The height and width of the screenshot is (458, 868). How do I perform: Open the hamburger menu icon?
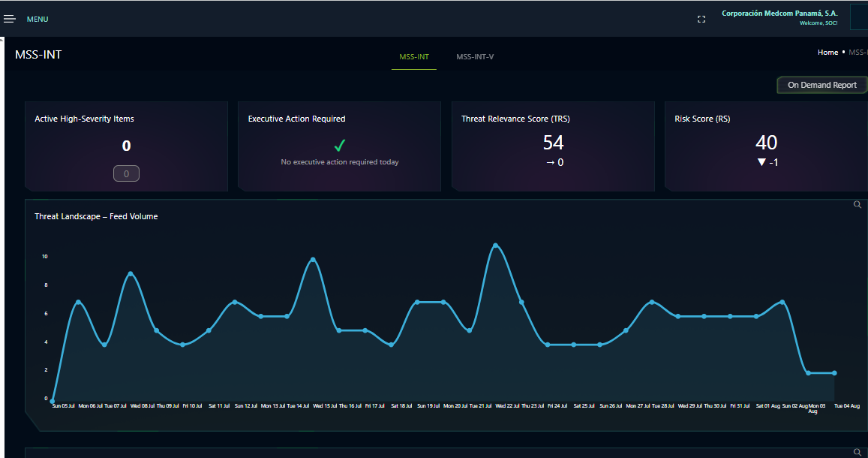point(10,20)
